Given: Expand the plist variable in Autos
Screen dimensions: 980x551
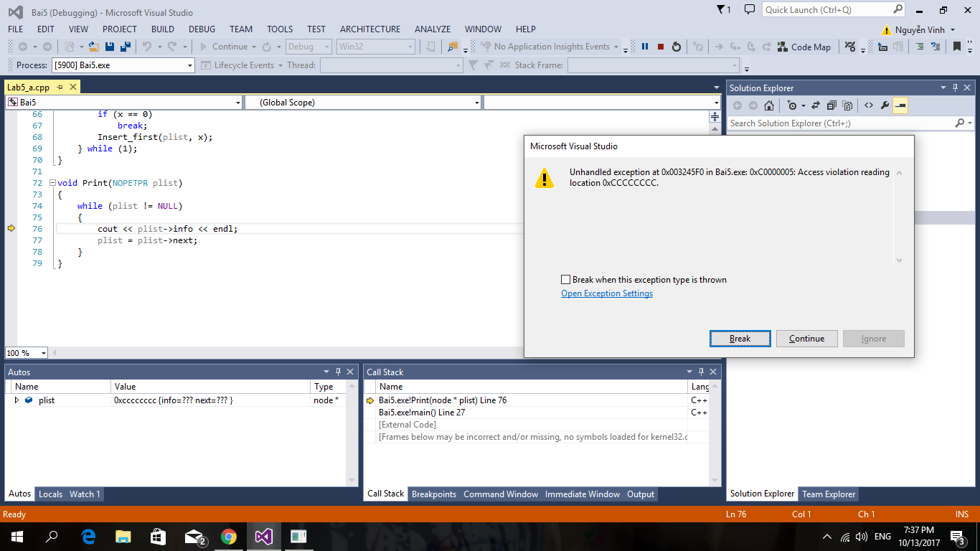Looking at the screenshot, I should click(x=17, y=400).
